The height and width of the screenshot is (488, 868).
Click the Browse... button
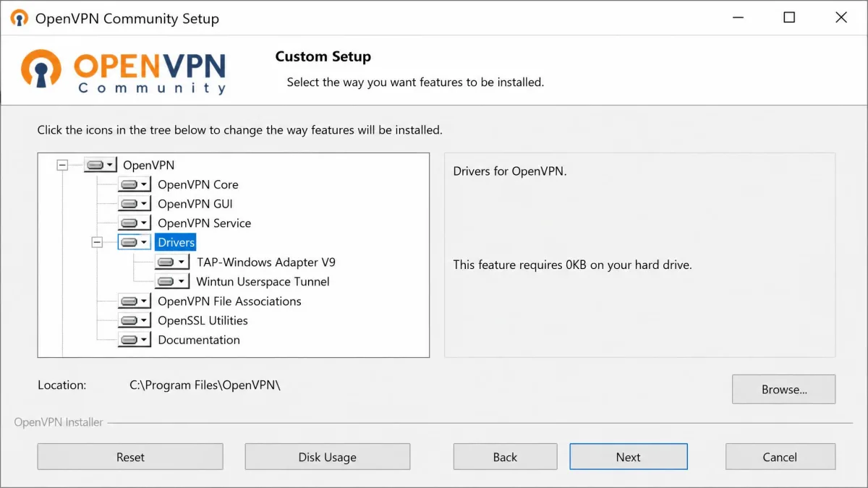pyautogui.click(x=784, y=389)
